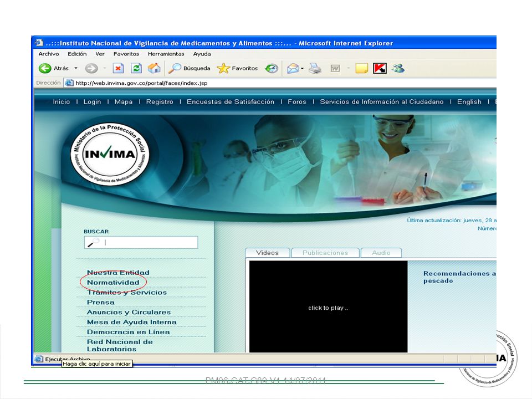Print the page with printer icon

(315, 69)
